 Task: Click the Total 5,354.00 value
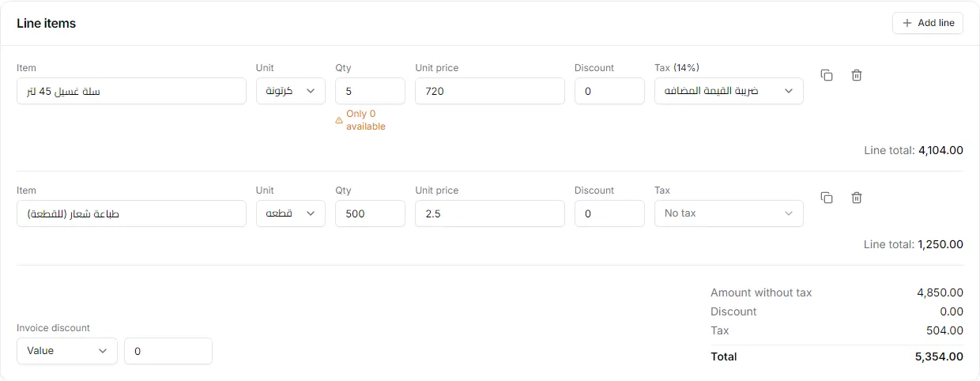[939, 356]
